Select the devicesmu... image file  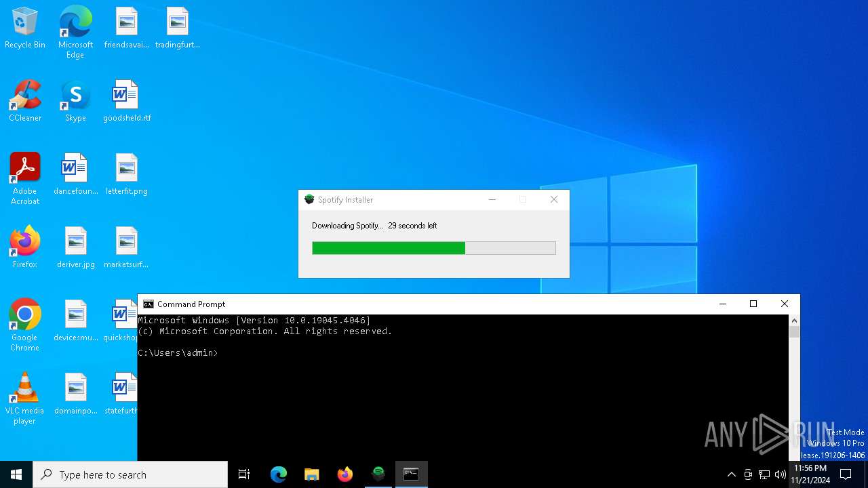[x=75, y=321]
